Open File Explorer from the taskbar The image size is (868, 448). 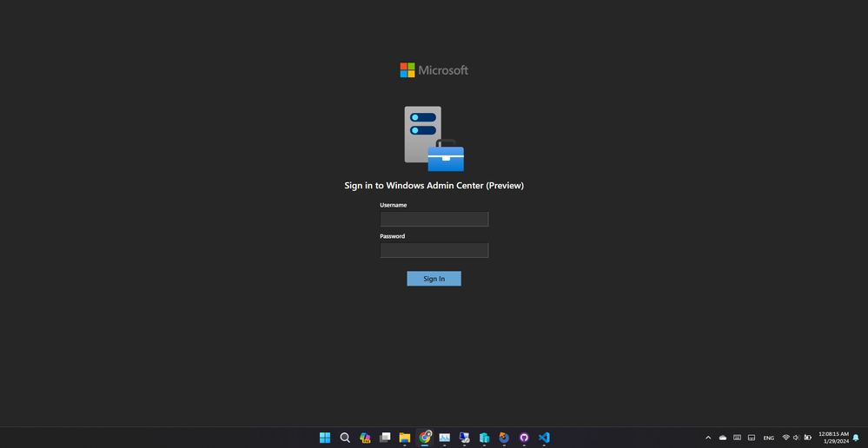point(405,438)
